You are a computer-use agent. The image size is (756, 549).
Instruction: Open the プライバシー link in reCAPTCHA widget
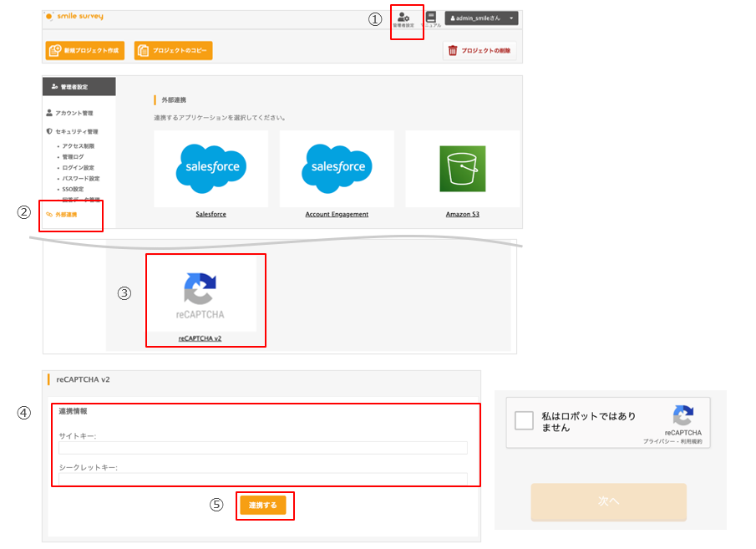[x=658, y=441]
